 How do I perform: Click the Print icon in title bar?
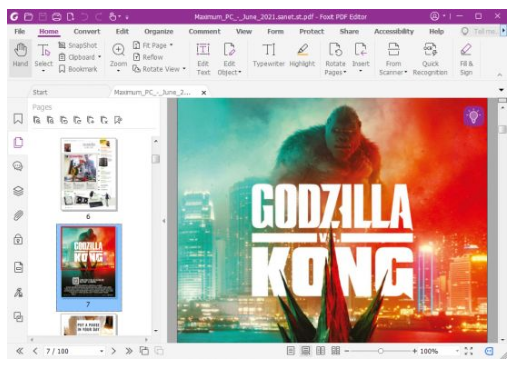point(57,16)
